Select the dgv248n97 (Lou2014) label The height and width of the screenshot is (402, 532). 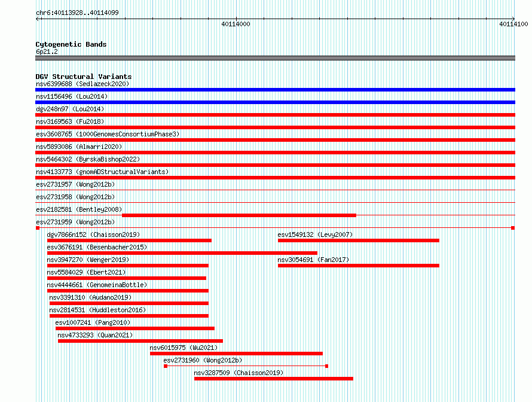click(70, 109)
